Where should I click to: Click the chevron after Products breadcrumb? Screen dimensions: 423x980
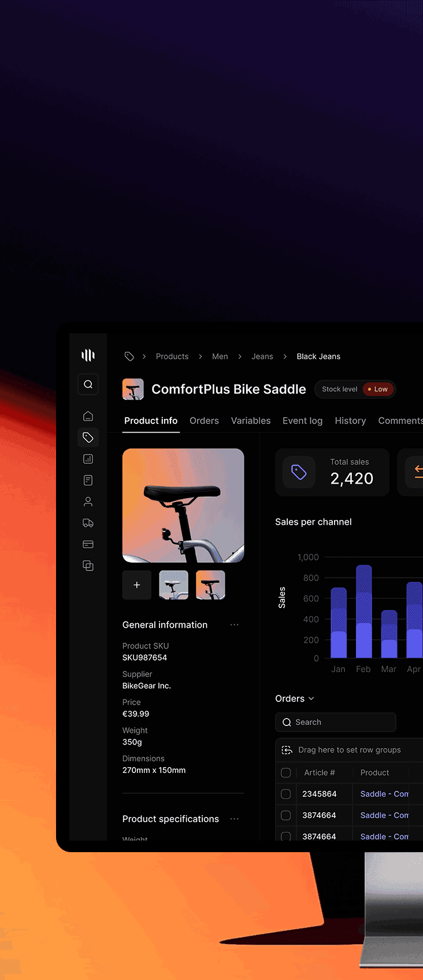click(200, 356)
